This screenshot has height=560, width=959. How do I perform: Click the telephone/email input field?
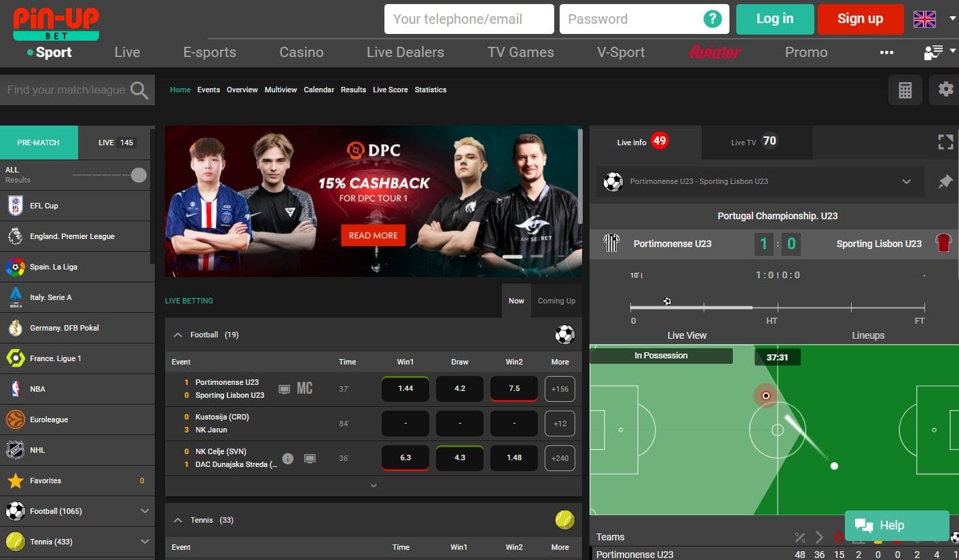(469, 19)
